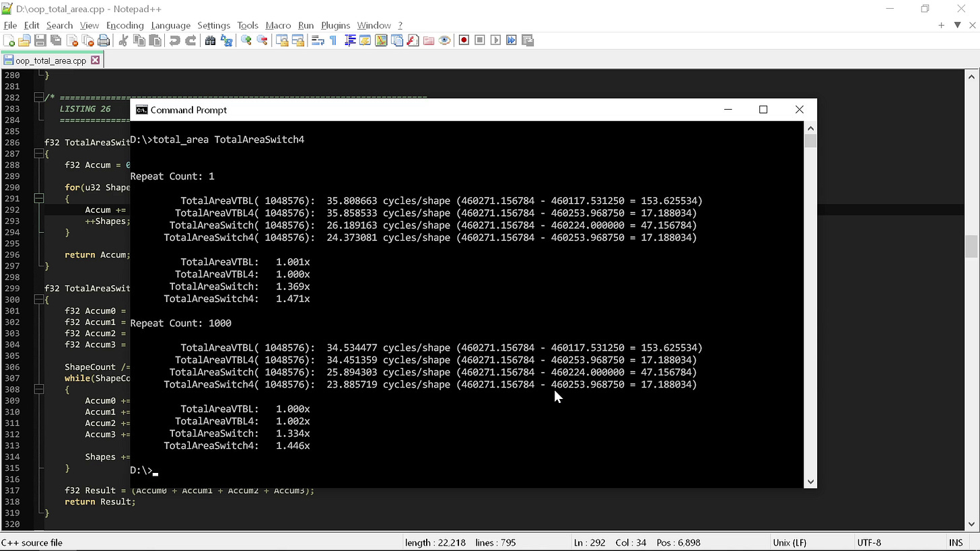980x551 pixels.
Task: Toggle Synchronize Vertical Scrolling
Action: (281, 40)
